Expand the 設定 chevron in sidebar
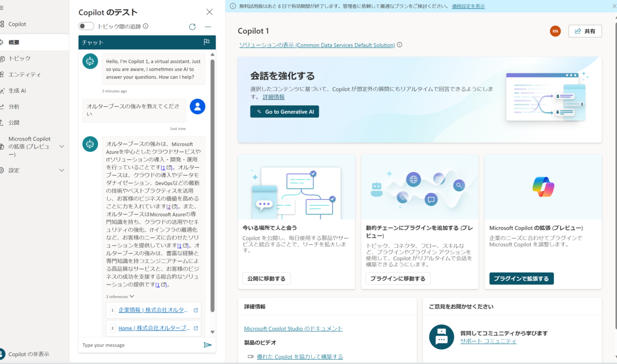 [62, 170]
